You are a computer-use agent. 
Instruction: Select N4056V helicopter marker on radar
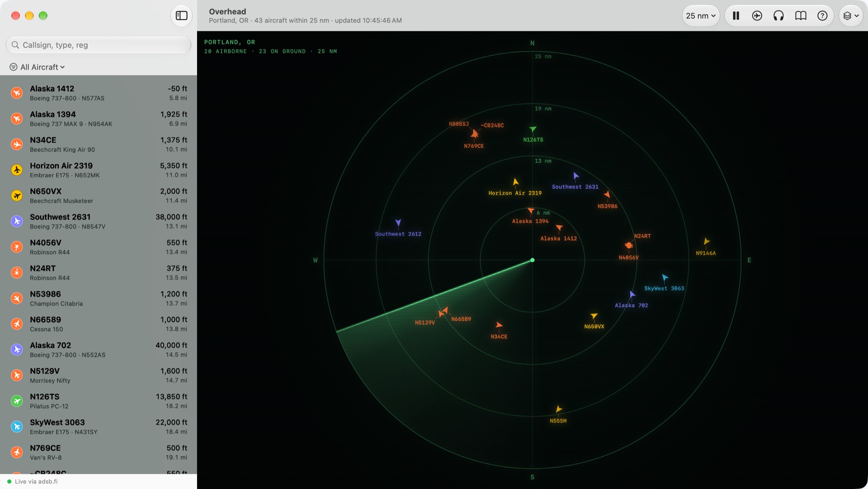point(628,245)
